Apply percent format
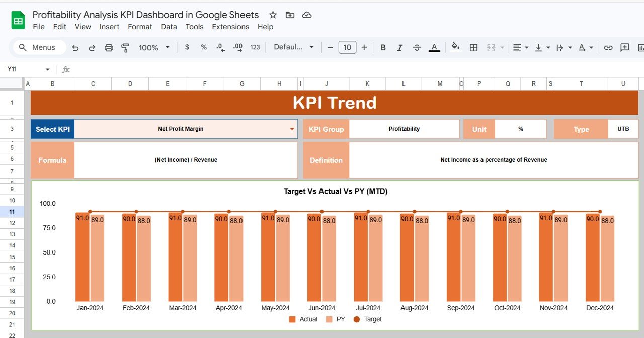 (203, 47)
